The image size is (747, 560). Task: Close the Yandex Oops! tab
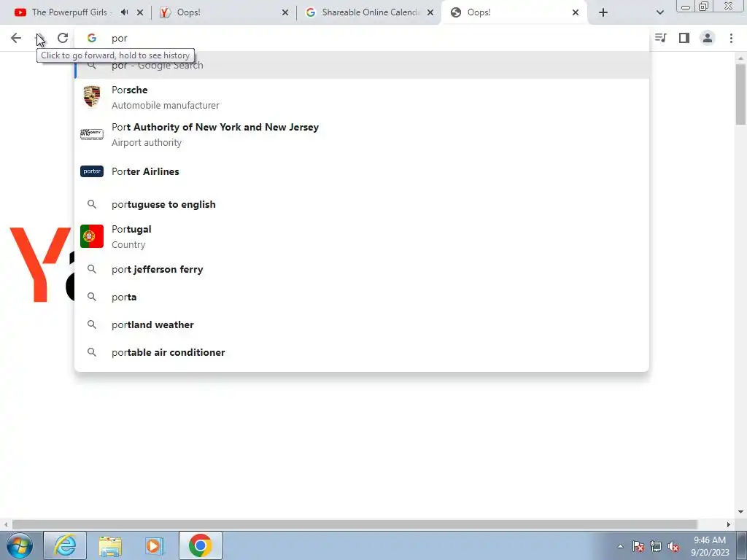pyautogui.click(x=285, y=12)
